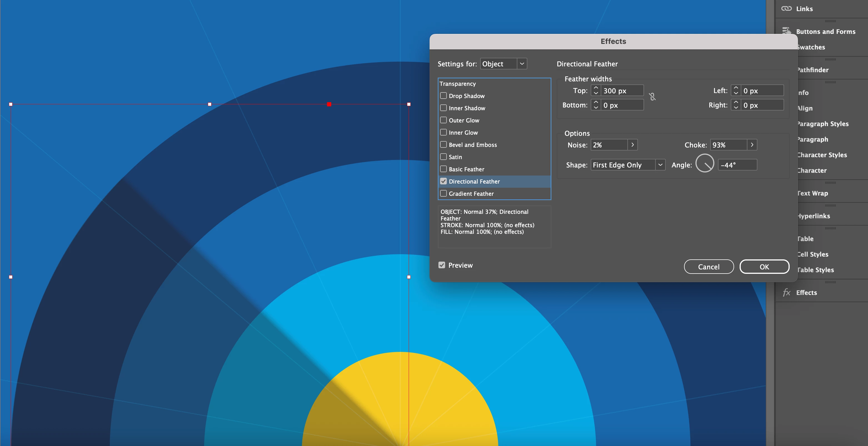868x446 pixels.
Task: Click the Angle value field
Action: point(737,165)
